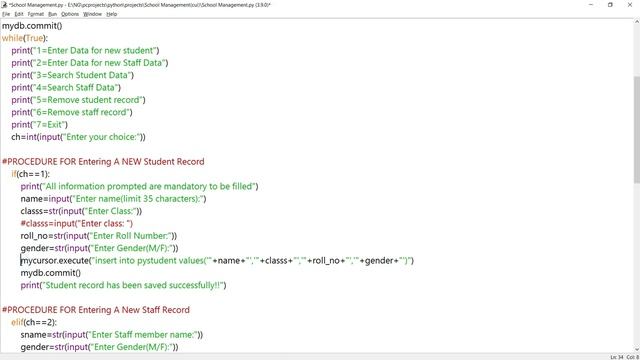
Task: Click the 'Col: 8' status bar indicator
Action: [633, 357]
